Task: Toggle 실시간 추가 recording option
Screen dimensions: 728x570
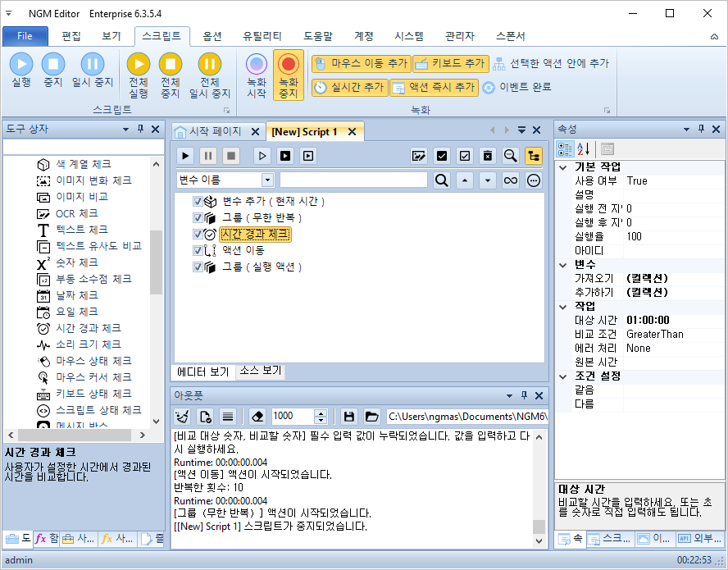Action: tap(349, 87)
